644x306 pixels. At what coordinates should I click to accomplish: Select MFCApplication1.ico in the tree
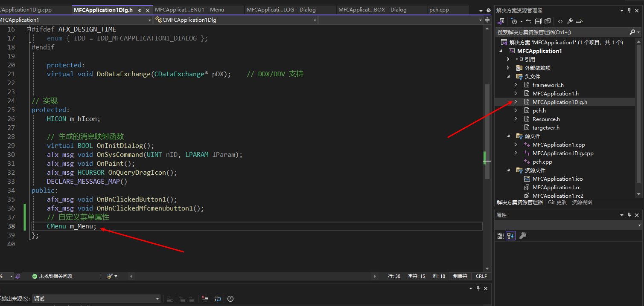(x=558, y=179)
